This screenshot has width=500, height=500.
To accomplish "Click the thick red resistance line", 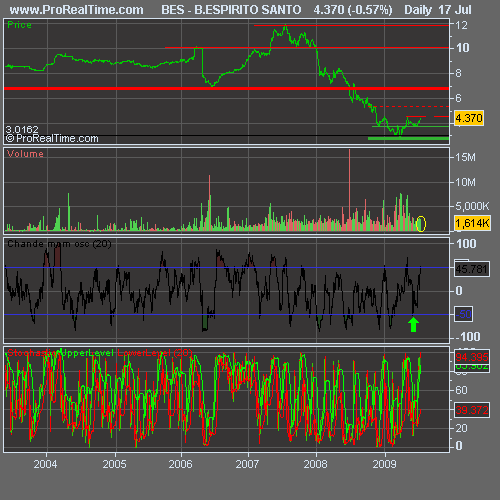I will pyautogui.click(x=227, y=88).
